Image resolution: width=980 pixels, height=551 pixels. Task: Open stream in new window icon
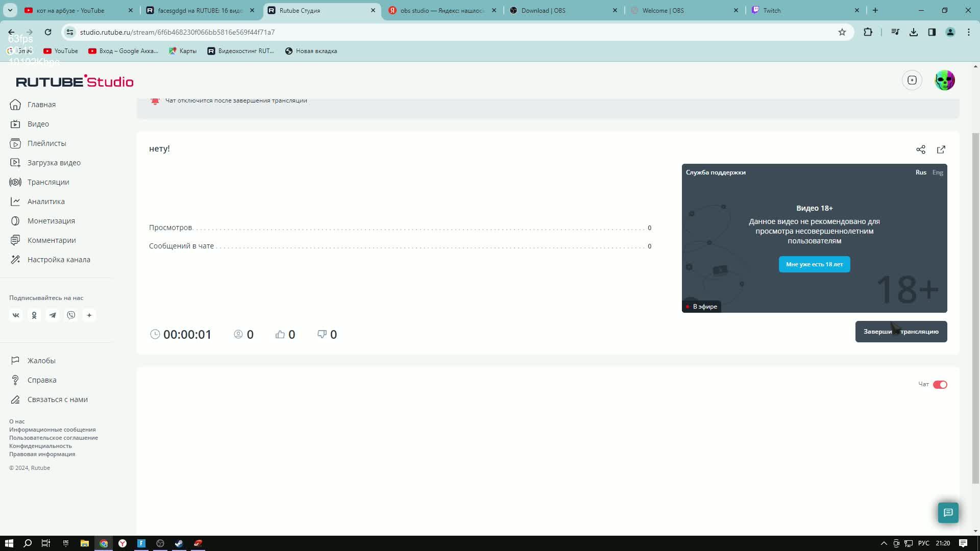[x=941, y=149]
